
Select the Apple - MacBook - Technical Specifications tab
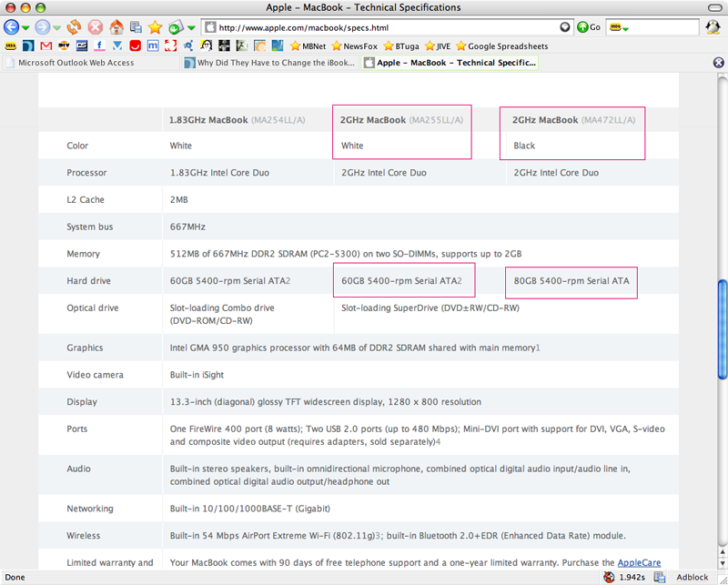[450, 63]
